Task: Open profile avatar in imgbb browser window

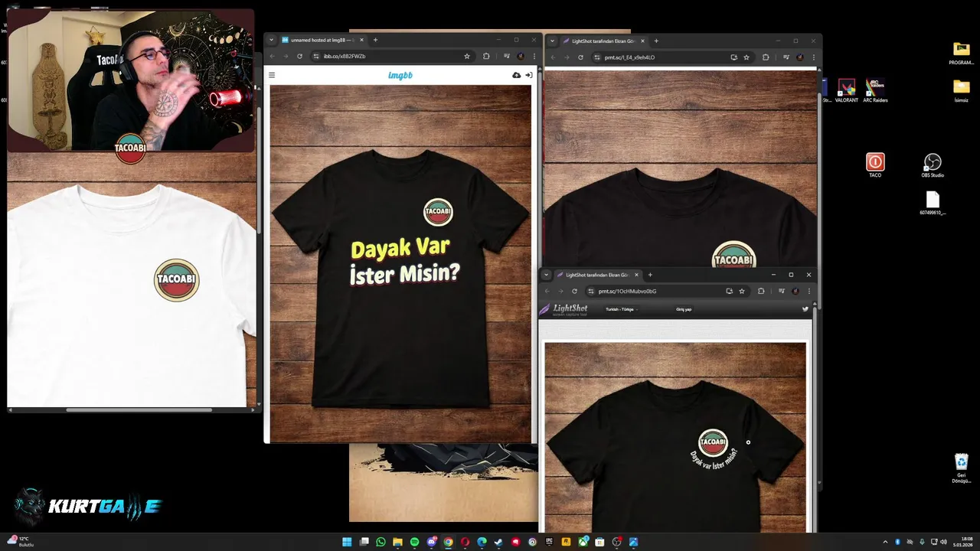Action: 521,56
